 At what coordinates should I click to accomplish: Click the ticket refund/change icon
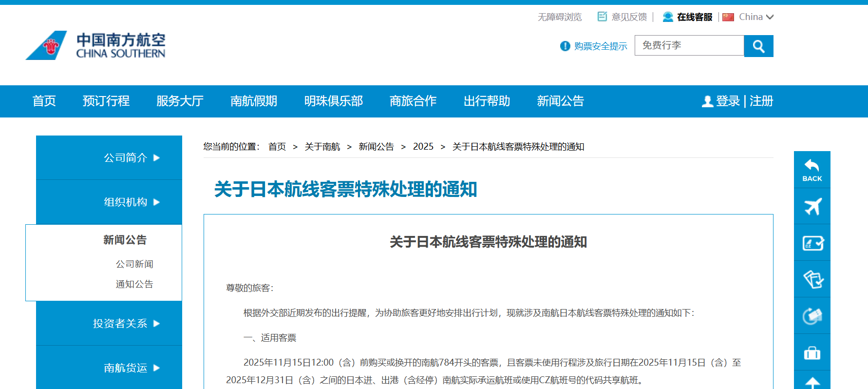point(812,316)
